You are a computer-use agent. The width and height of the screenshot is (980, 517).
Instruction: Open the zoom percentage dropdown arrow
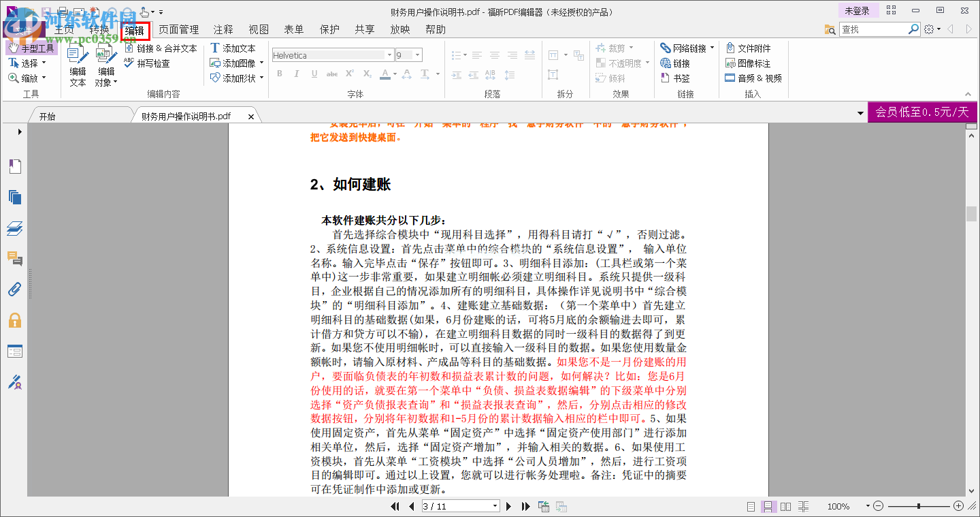[868, 506]
